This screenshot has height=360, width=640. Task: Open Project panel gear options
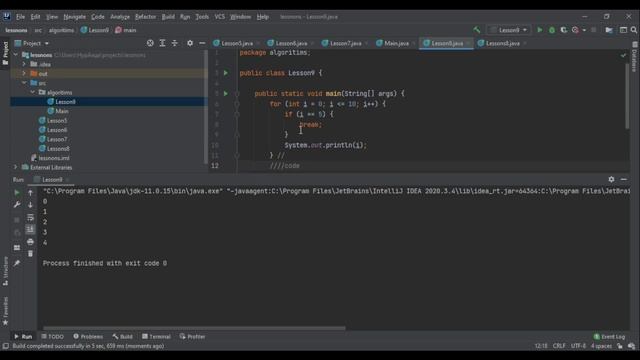(190, 43)
